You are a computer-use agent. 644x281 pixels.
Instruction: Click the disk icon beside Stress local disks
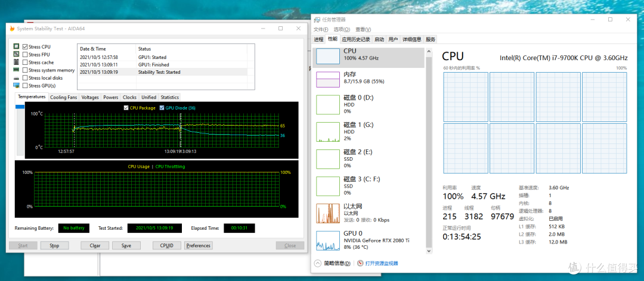[17, 78]
